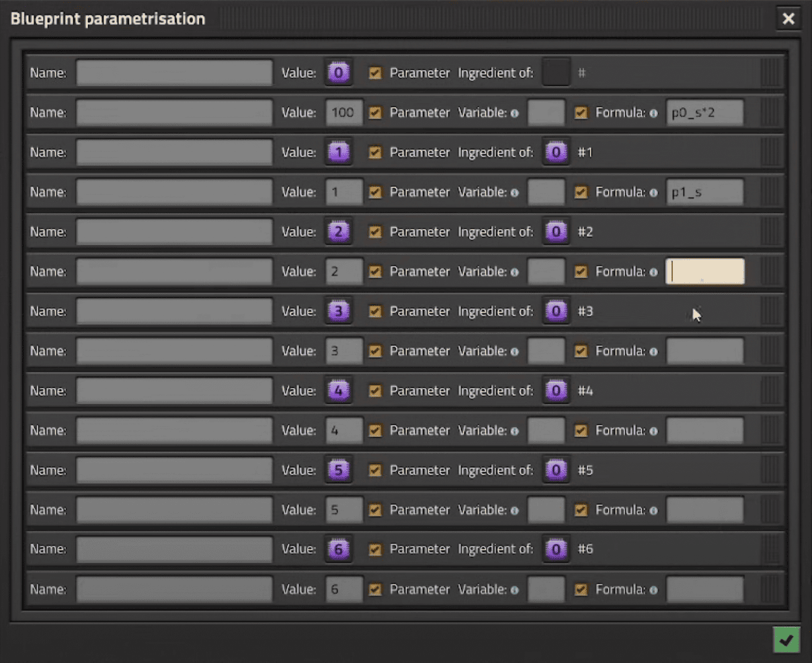Click the parameter 4 value icon

point(339,390)
